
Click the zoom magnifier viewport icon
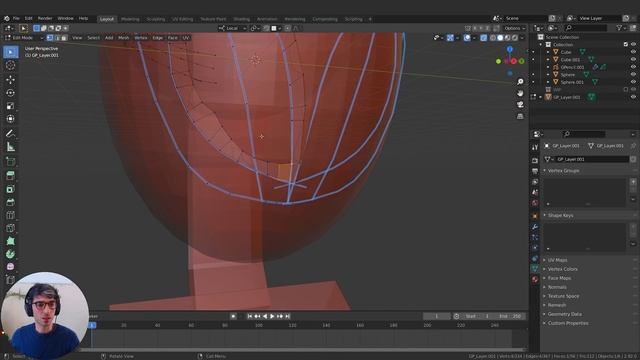520,82
